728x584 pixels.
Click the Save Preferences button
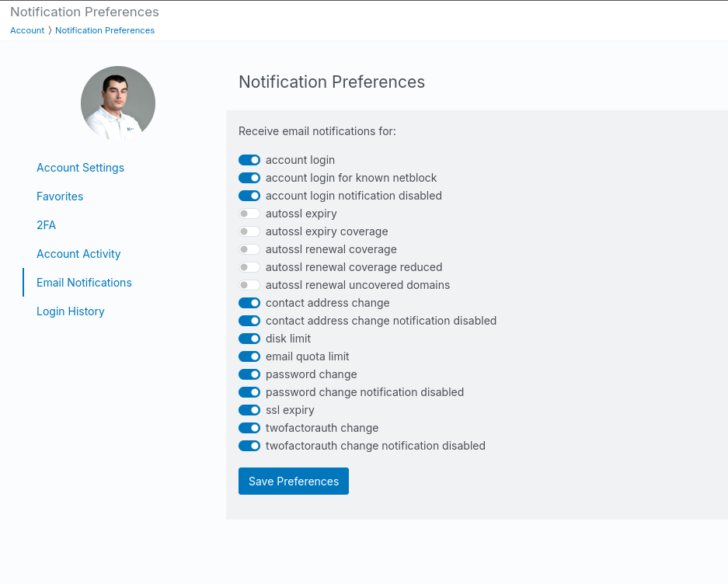point(294,481)
